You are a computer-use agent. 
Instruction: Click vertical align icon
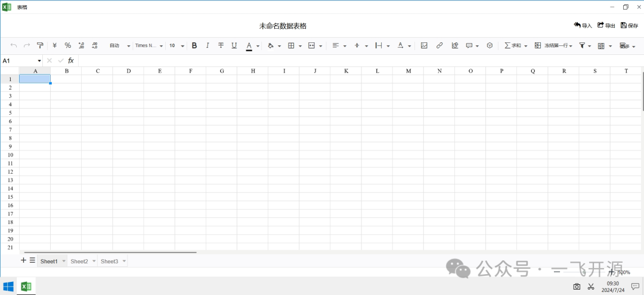(357, 45)
